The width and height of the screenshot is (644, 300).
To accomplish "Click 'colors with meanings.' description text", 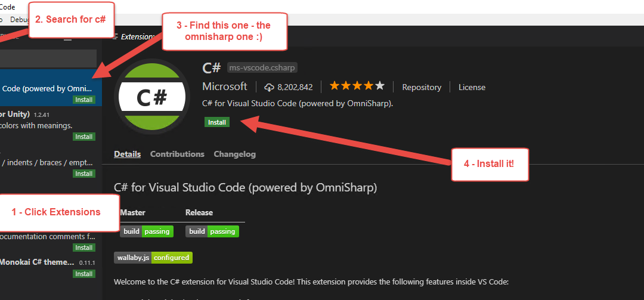I will 36,125.
